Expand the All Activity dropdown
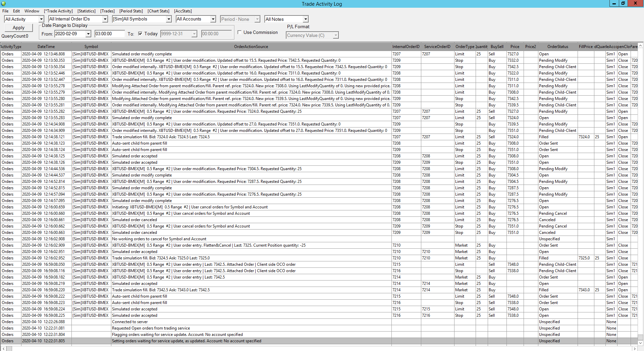The width and height of the screenshot is (644, 351). (41, 19)
